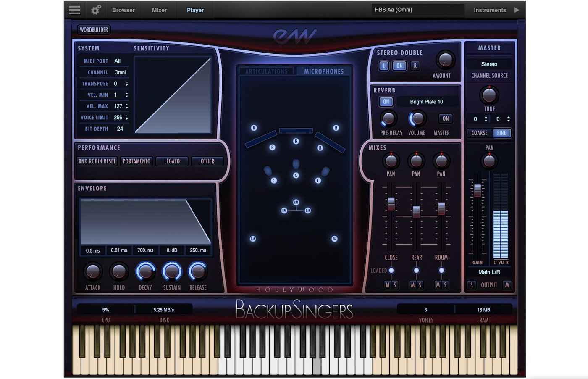Viewport: 588px width, 379px height.
Task: Click the envelope Attack knob
Action: [92, 272]
